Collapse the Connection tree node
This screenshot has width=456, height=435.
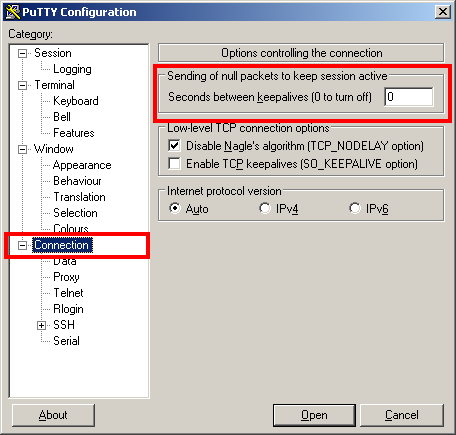[x=22, y=245]
